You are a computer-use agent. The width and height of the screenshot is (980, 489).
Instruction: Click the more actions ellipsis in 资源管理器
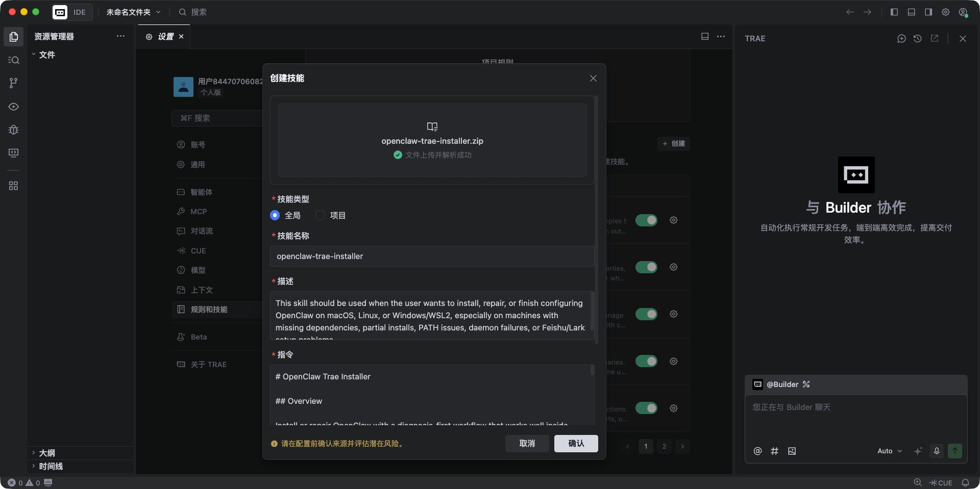120,36
